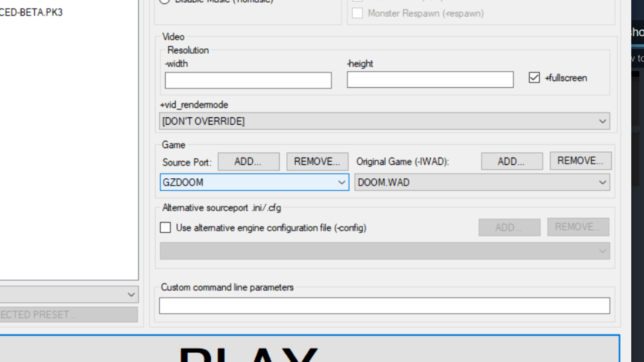Click the disabled alternative config dropdown
The height and width of the screenshot is (362, 644).
point(384,251)
